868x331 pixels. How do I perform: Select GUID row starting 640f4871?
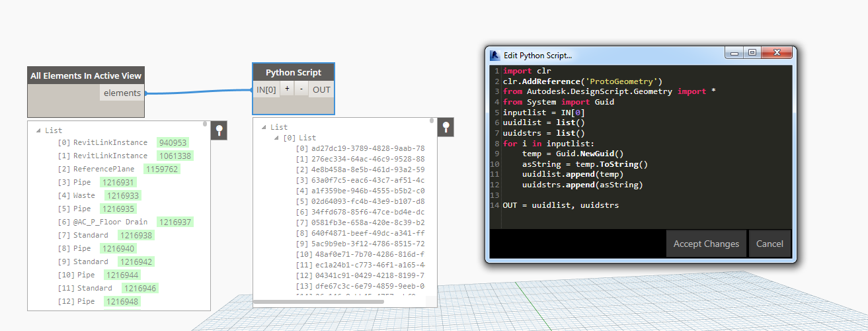pyautogui.click(x=360, y=233)
